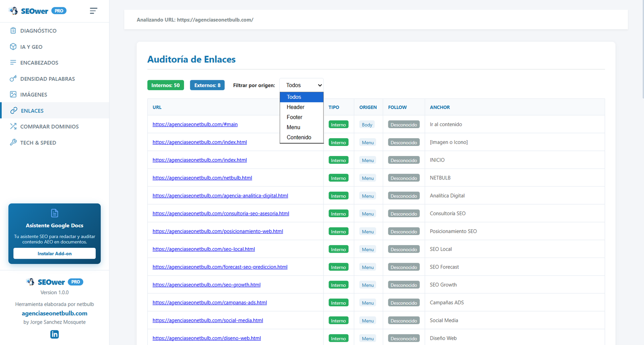Screen dimensions: 644x345
Task: Open the social-media.html link
Action: (x=208, y=320)
